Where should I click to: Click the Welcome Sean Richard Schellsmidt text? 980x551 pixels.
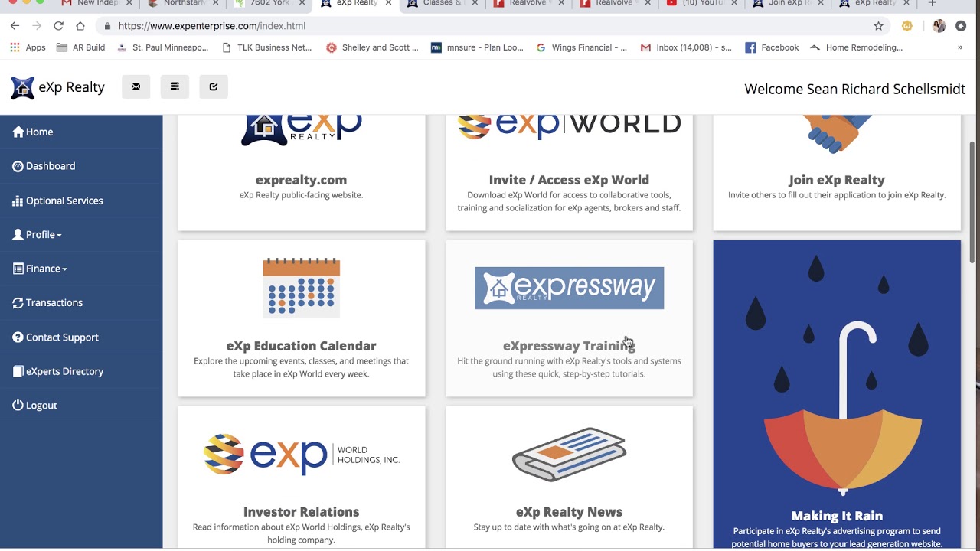pyautogui.click(x=854, y=89)
